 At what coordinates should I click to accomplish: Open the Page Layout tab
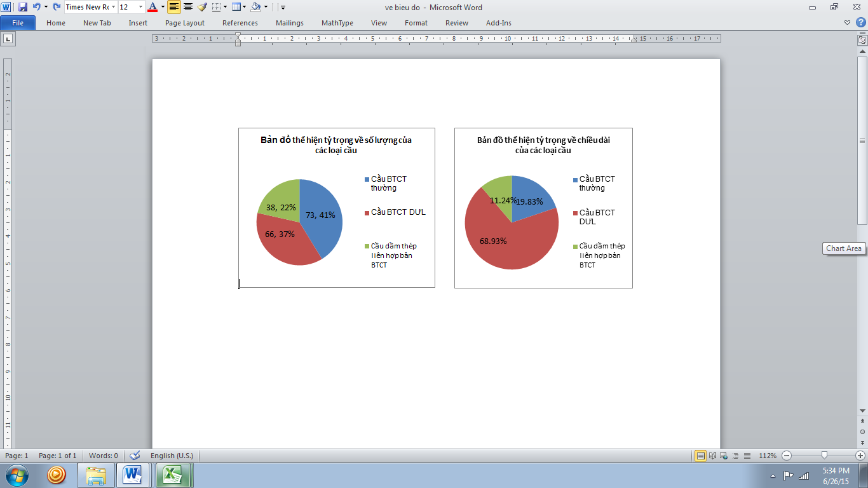pos(185,23)
